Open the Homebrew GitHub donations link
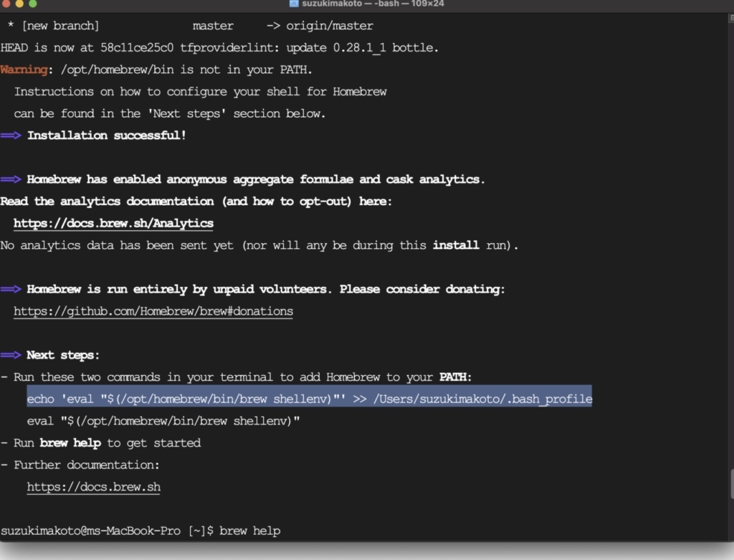734x560 pixels. point(153,311)
